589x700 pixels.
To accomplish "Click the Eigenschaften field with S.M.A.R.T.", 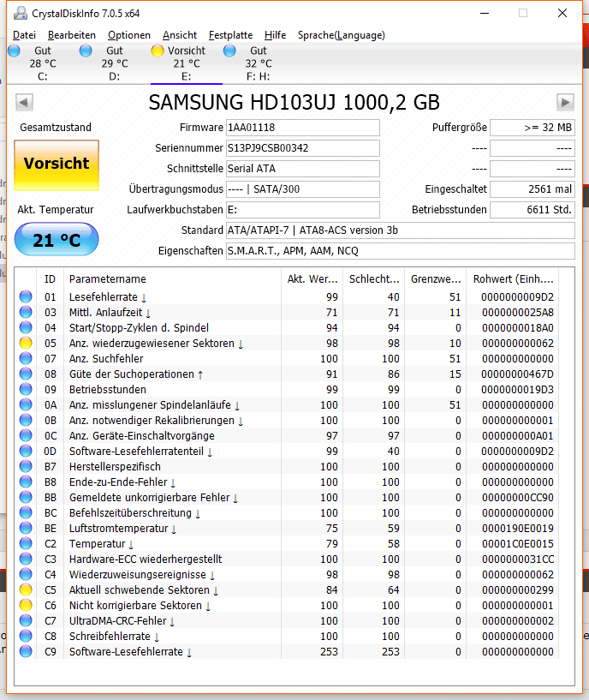I will [401, 250].
